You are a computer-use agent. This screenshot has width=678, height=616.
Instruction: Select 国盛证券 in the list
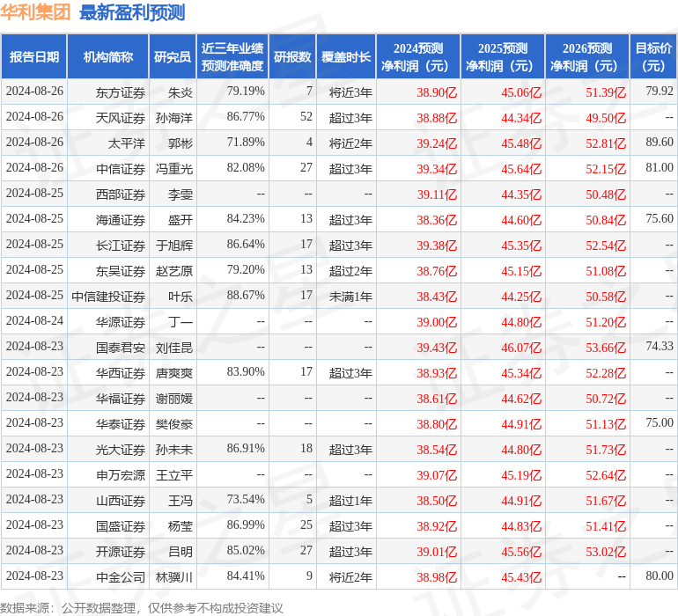121,526
